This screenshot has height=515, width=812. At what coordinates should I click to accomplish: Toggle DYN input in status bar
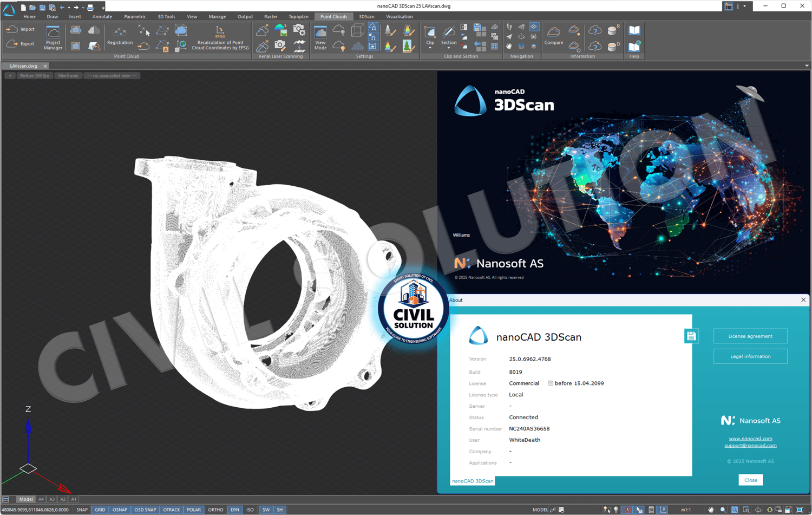(235, 510)
